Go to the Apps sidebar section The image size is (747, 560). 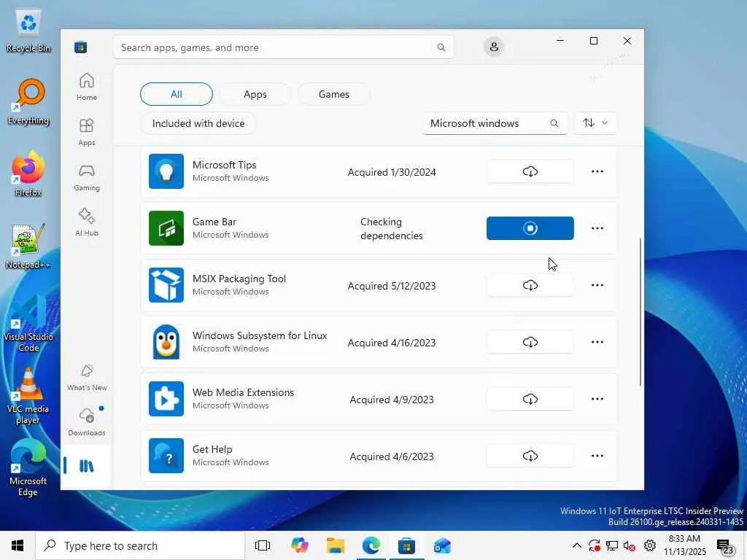point(86,132)
